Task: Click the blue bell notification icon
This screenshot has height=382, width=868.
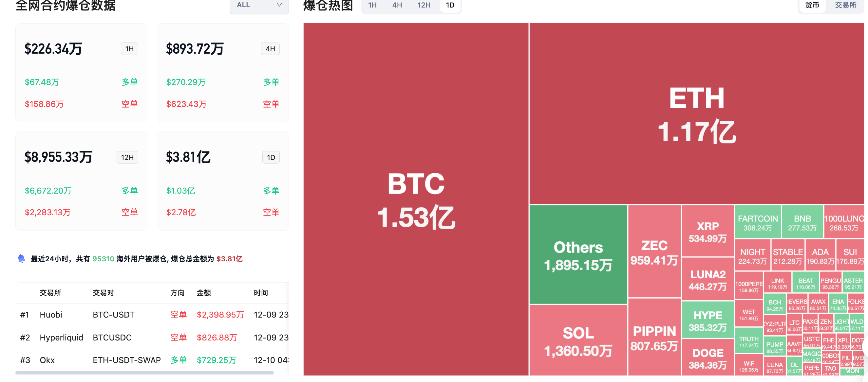Action: 22,258
